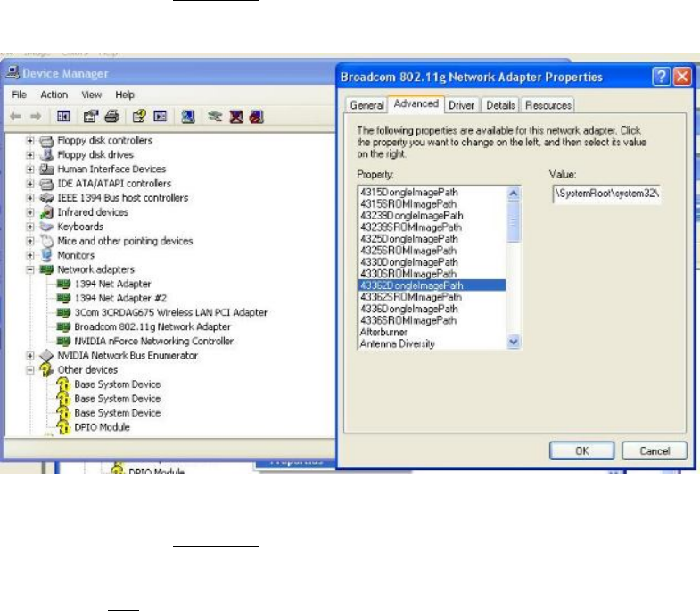Click the 3Com Wireless LAN adapter card icon
This screenshot has width=700, height=611.
(63, 312)
